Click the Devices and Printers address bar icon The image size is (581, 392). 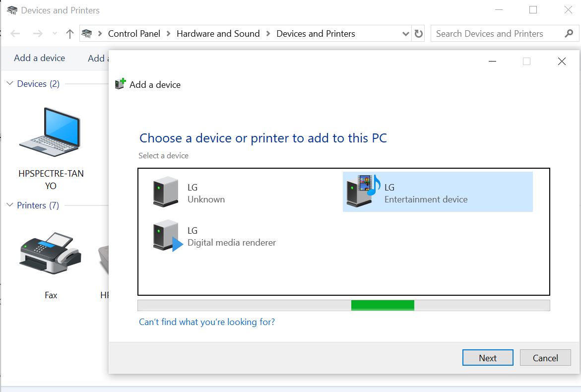tap(87, 33)
